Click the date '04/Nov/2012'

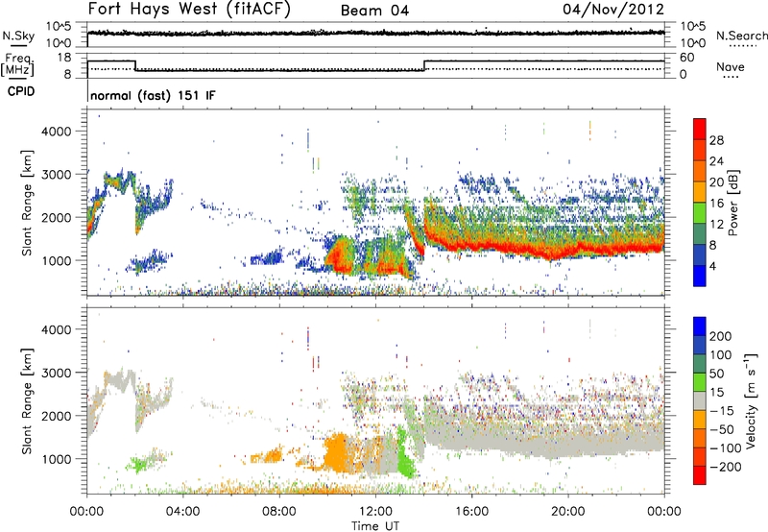pos(613,9)
